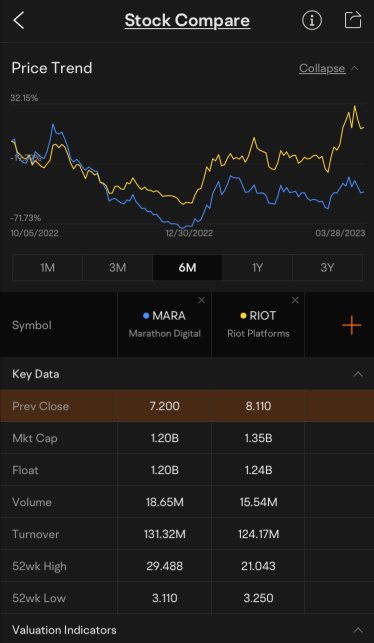Collapse the Price Trend chart
The height and width of the screenshot is (643, 374).
click(322, 68)
